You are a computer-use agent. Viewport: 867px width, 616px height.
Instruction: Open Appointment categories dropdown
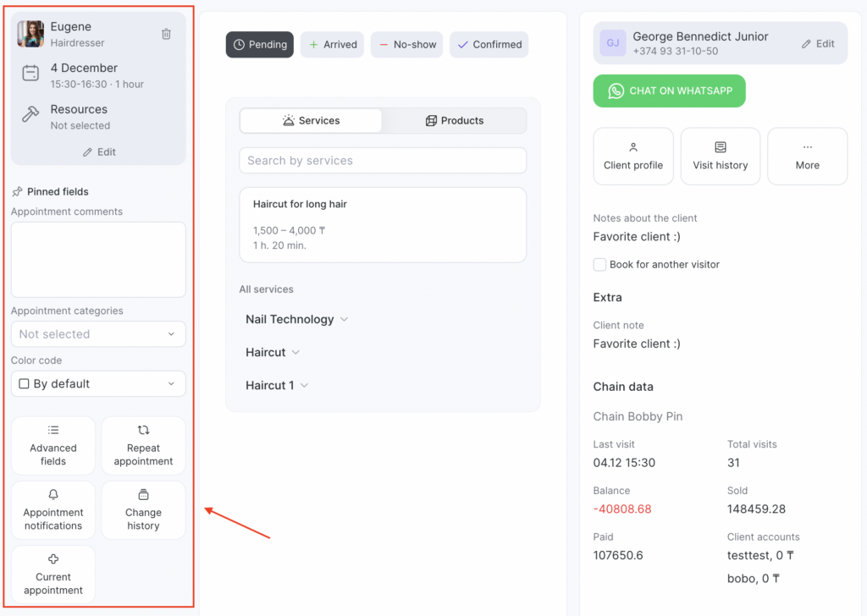click(98, 334)
